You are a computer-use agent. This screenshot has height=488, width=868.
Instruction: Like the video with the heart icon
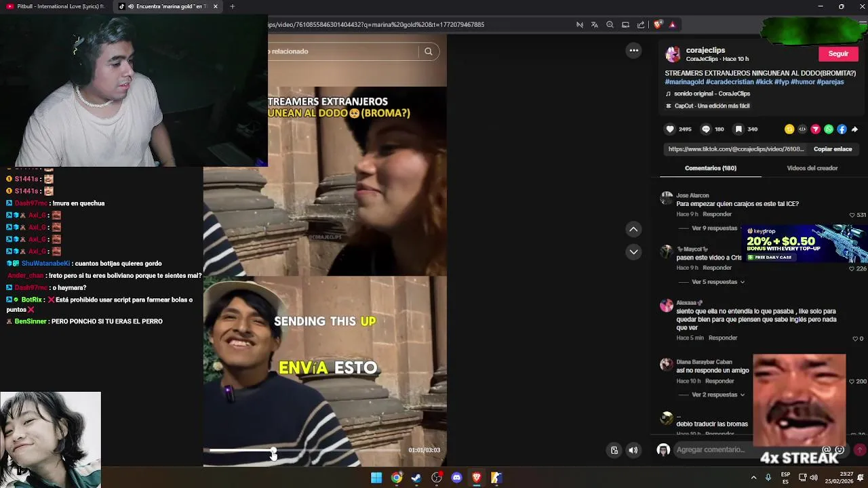pos(670,129)
